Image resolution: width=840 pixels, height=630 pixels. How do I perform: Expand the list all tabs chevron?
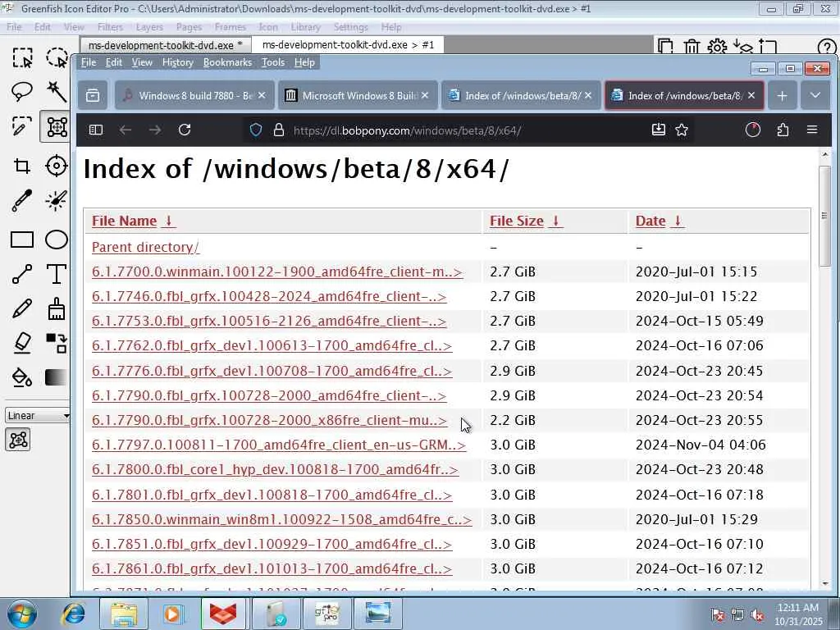[x=815, y=95]
